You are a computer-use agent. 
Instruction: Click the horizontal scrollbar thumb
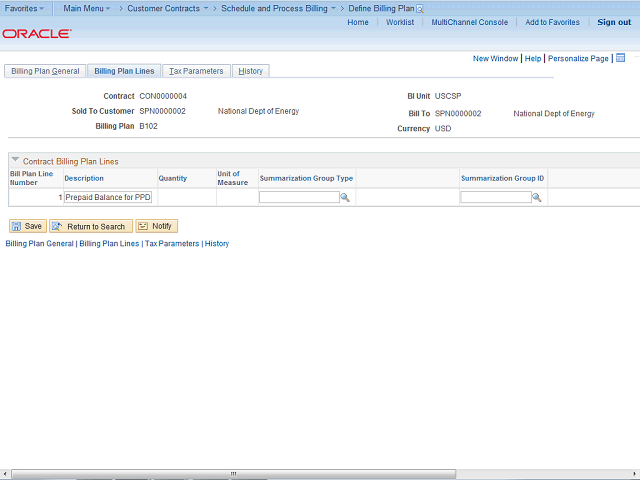[233, 474]
